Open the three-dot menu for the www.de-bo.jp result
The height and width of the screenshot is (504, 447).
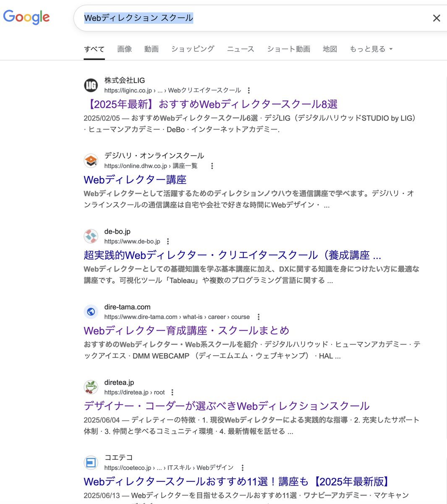click(x=168, y=241)
